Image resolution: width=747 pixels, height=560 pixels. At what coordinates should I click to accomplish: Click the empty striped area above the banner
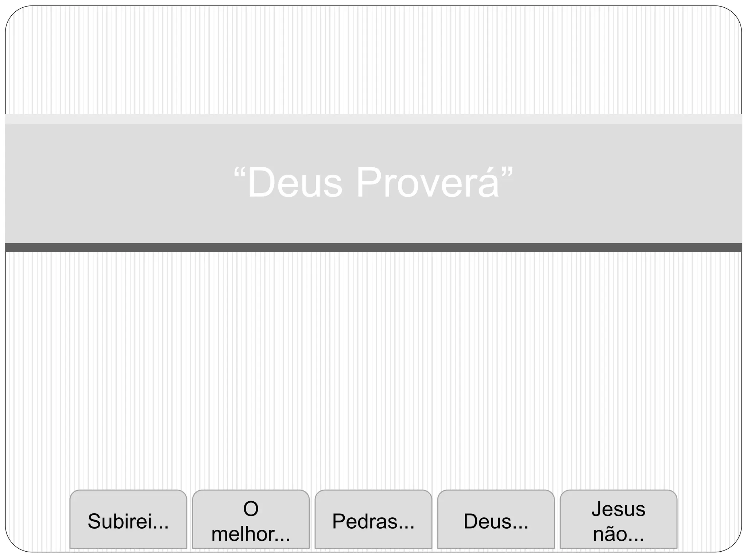tap(373, 60)
